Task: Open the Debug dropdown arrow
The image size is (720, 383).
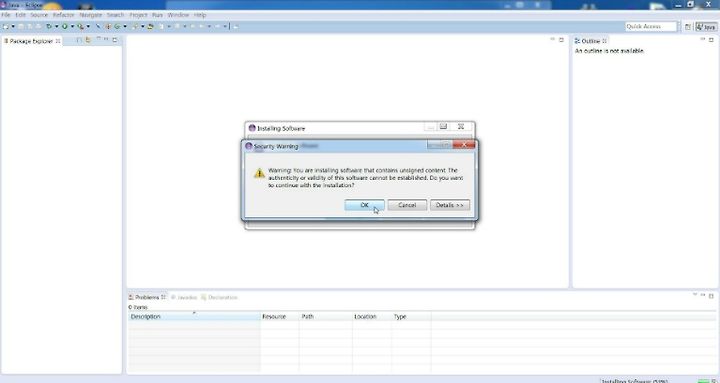Action: (56, 26)
